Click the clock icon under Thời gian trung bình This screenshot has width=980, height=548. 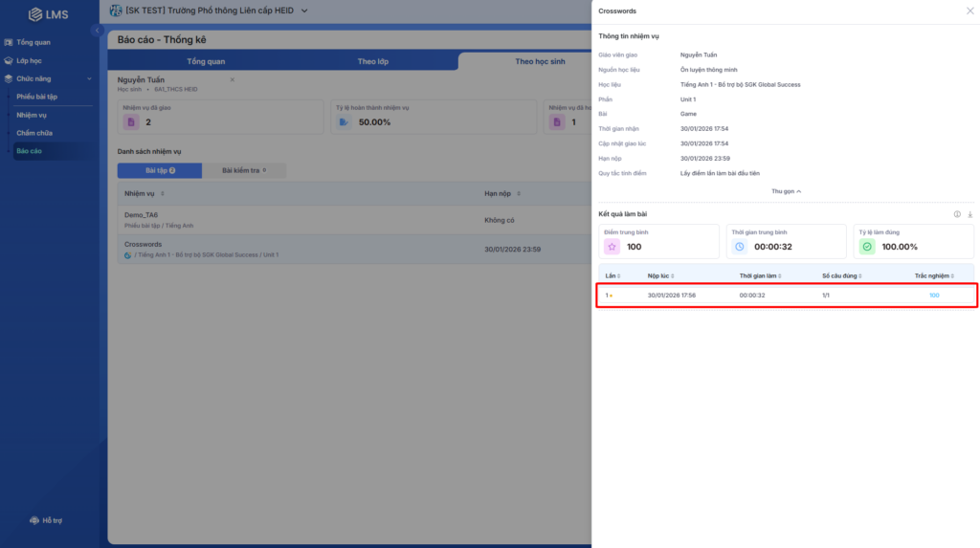739,247
